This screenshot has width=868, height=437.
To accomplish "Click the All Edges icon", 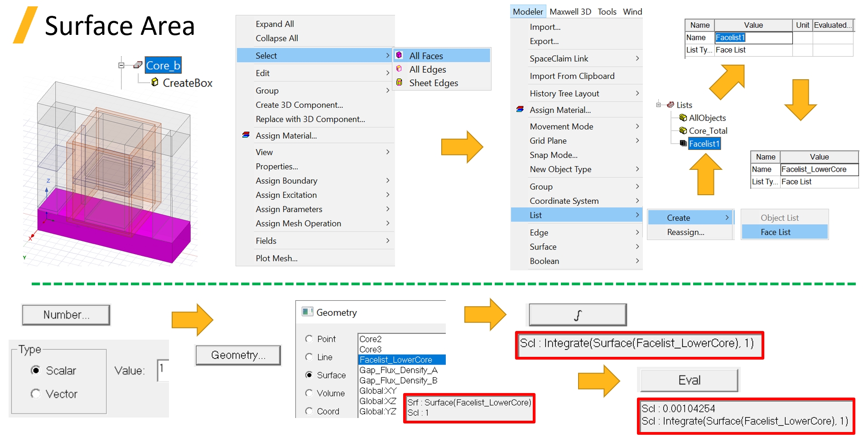I will pos(399,69).
